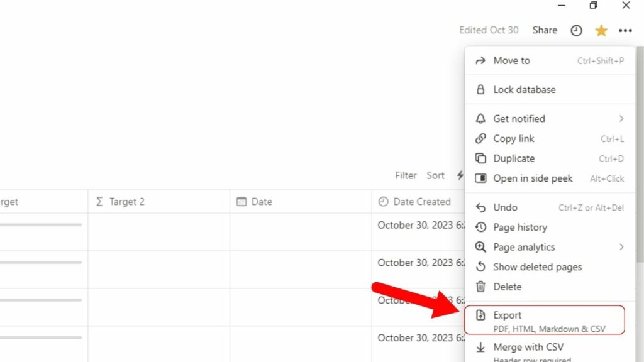
Task: Click the Get notified bell icon
Action: pyautogui.click(x=480, y=119)
